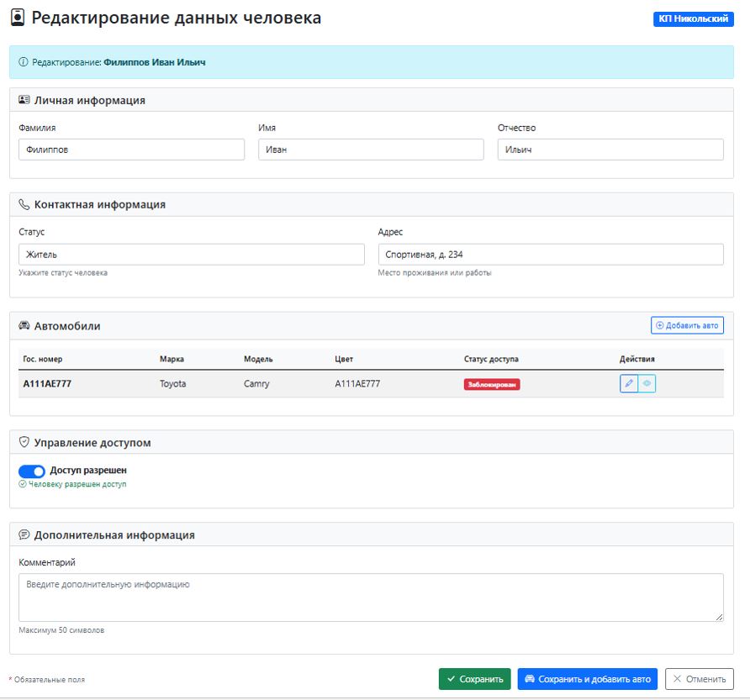The width and height of the screenshot is (750, 700).
Task: Click the checkmark icon on Сохранить button
Action: pos(453,679)
